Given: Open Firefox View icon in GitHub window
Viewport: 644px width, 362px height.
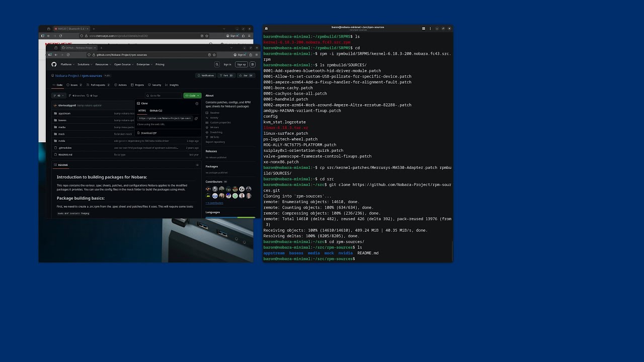Looking at the screenshot, I should (55, 48).
